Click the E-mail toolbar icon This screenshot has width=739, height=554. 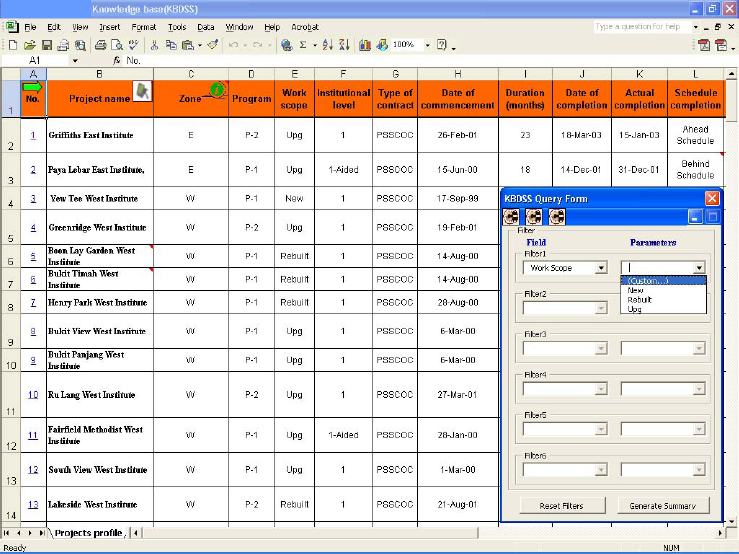click(x=63, y=45)
